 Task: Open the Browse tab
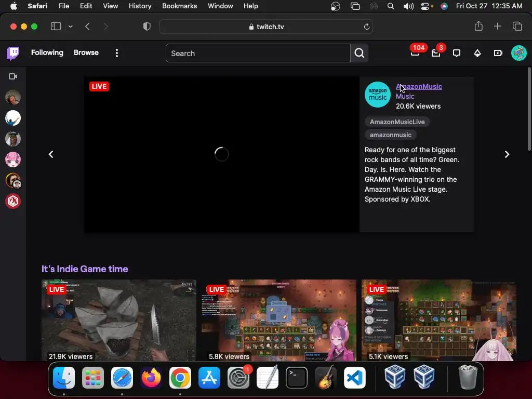(86, 52)
